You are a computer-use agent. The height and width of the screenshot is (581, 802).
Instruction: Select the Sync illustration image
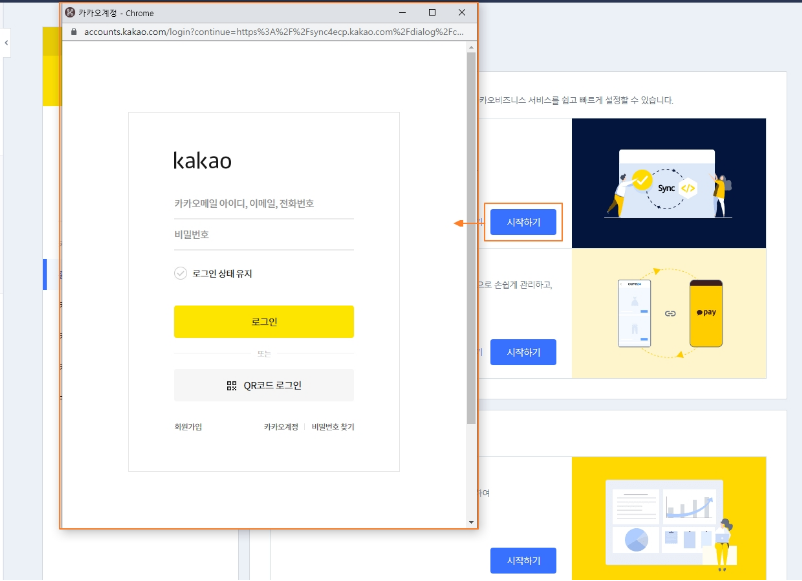pos(669,183)
